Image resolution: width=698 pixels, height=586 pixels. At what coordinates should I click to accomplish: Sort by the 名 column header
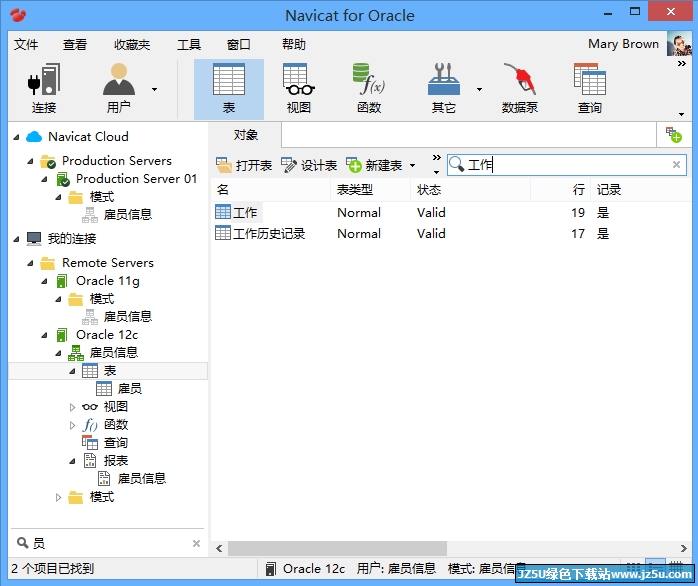[x=271, y=190]
